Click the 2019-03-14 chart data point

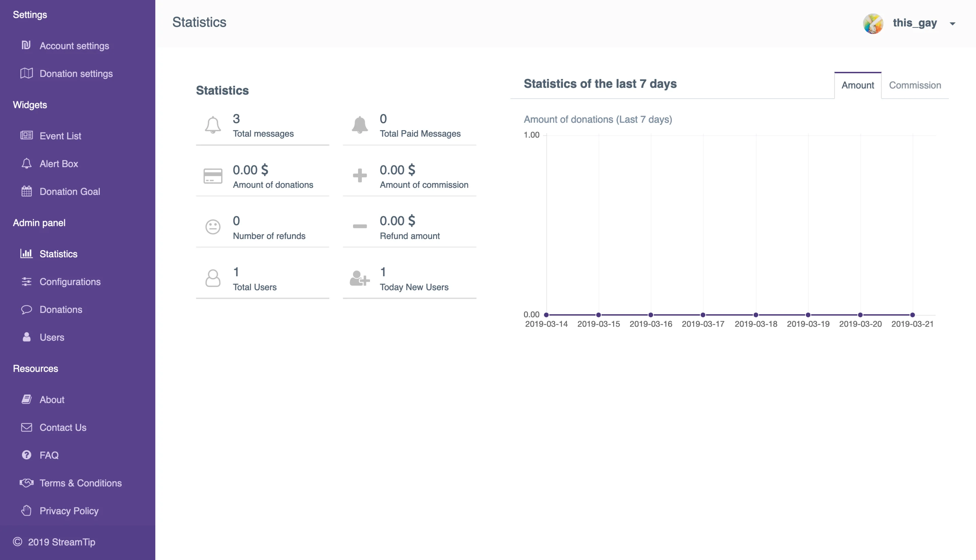click(x=546, y=315)
